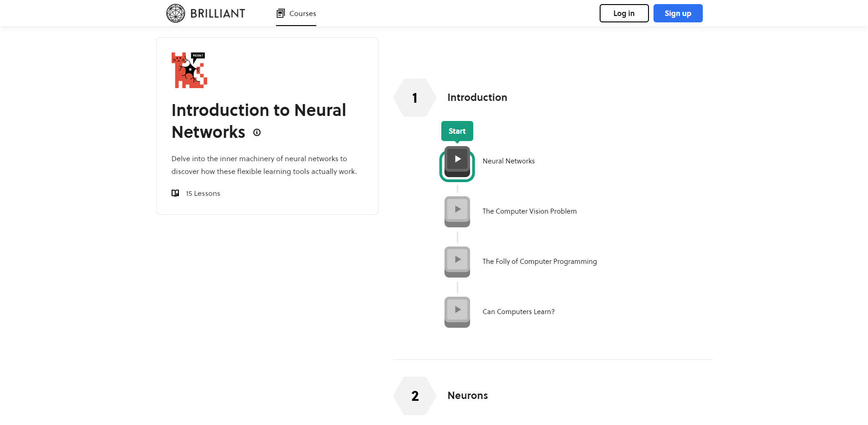The height and width of the screenshot is (425, 868).
Task: Click the chapter 1 hexagon badge
Action: (x=414, y=98)
